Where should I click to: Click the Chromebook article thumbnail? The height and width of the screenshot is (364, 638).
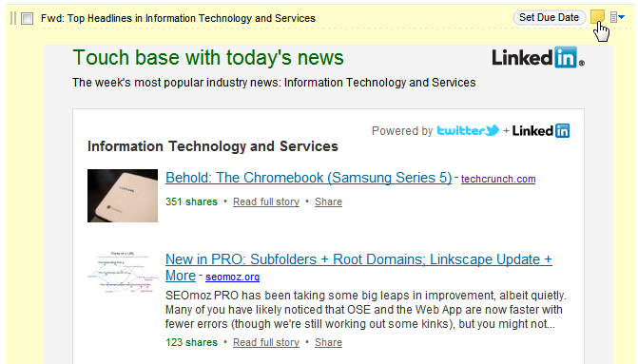pyautogui.click(x=123, y=196)
